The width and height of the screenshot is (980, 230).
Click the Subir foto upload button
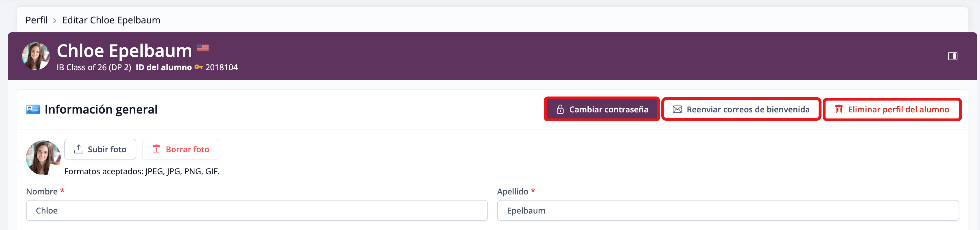100,149
